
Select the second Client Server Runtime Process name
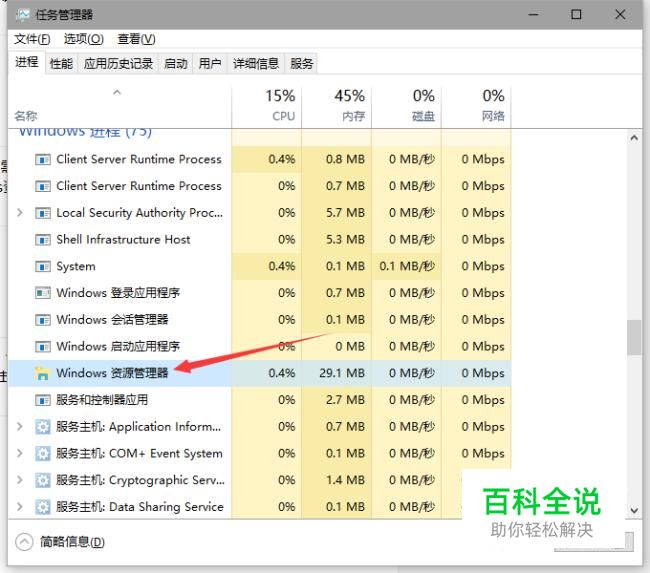click(x=139, y=186)
